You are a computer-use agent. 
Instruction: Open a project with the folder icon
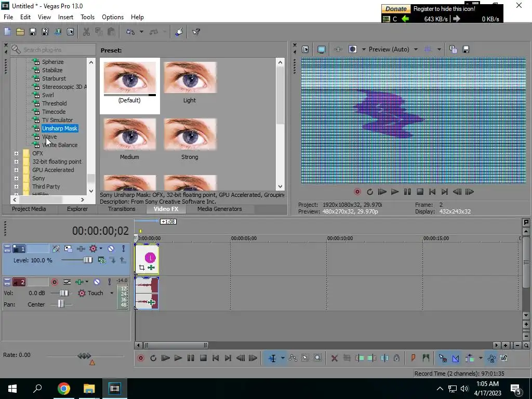[x=20, y=32]
